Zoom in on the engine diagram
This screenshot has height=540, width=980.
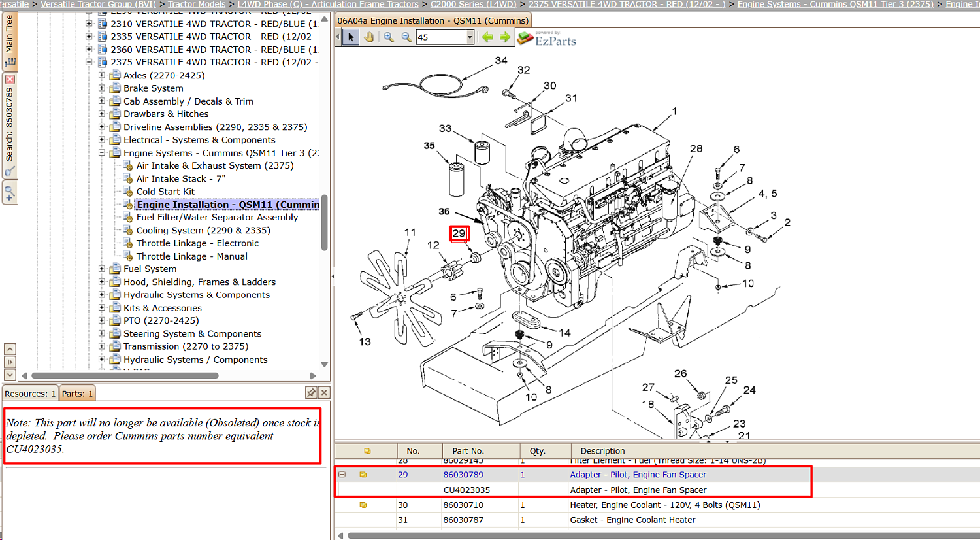(389, 37)
